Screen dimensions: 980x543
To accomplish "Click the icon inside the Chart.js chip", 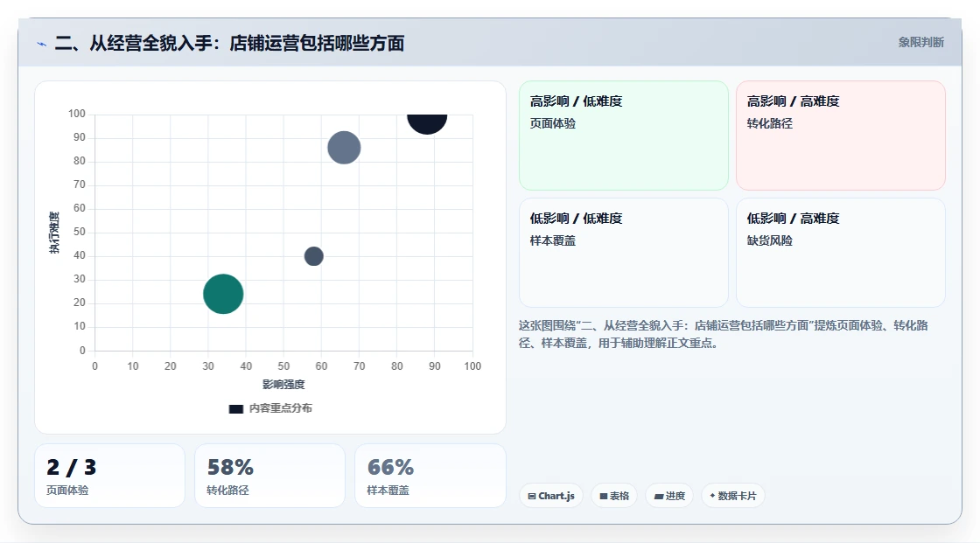I will [x=532, y=496].
